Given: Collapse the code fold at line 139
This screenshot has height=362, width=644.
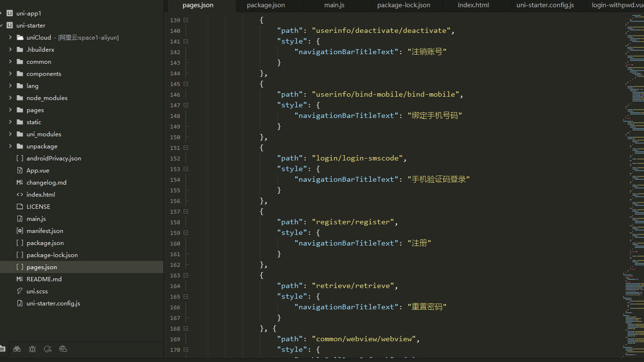Looking at the screenshot, I should click(186, 20).
